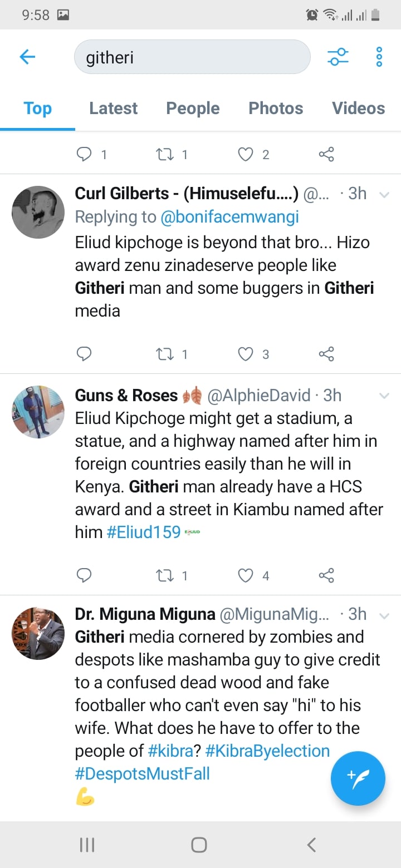Expand options chevron on Miguna Miguna tweet
401x868 pixels.
(384, 615)
